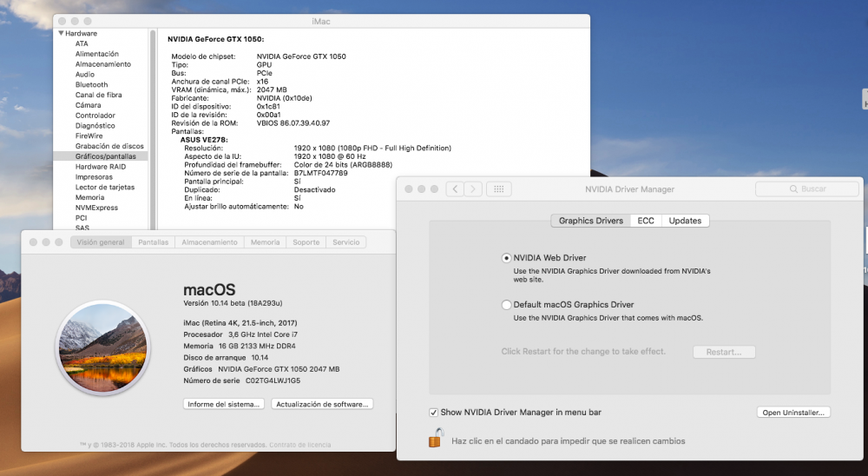
Task: Click the Versión 10.14 beta text
Action: click(233, 303)
